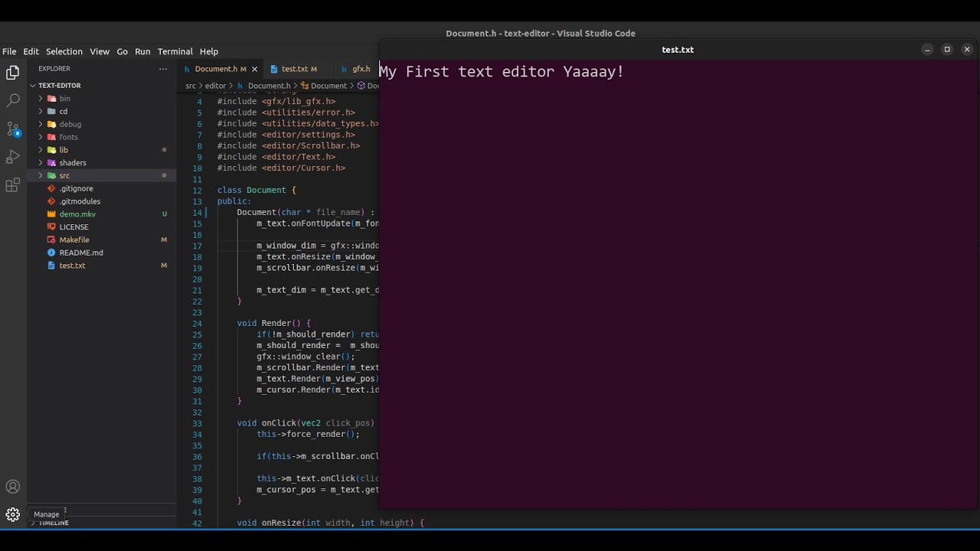
Task: Open Source Control view in activity bar
Action: pos(13,129)
